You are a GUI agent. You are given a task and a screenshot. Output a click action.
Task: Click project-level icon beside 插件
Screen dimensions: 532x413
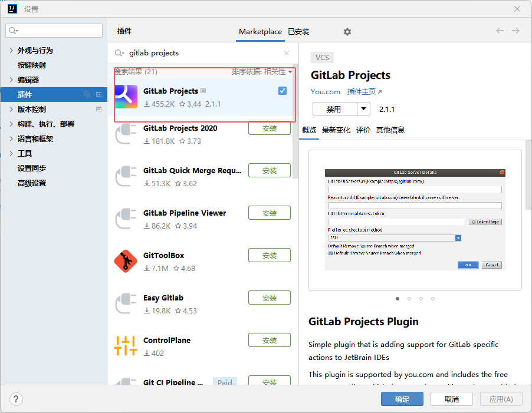click(x=98, y=94)
